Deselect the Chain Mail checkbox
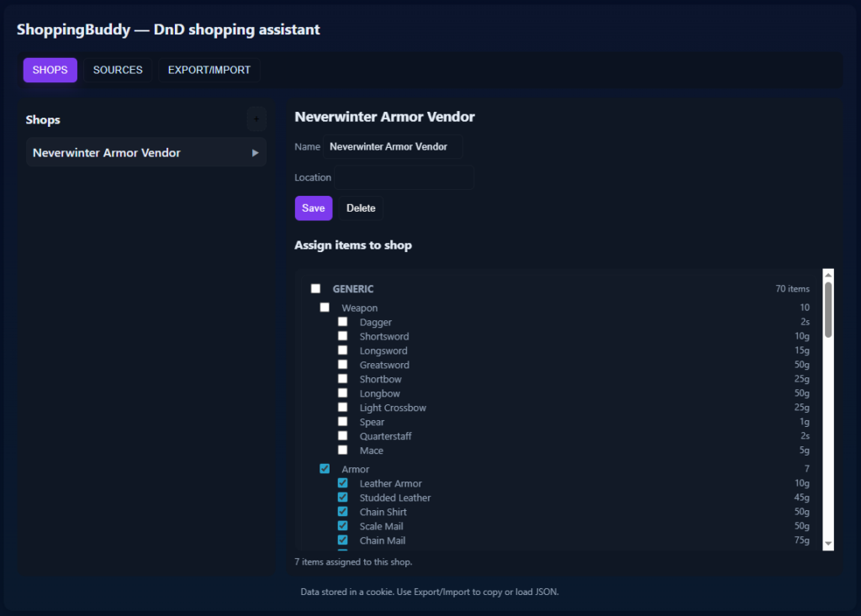Screen dimensions: 861x616 tap(342, 540)
